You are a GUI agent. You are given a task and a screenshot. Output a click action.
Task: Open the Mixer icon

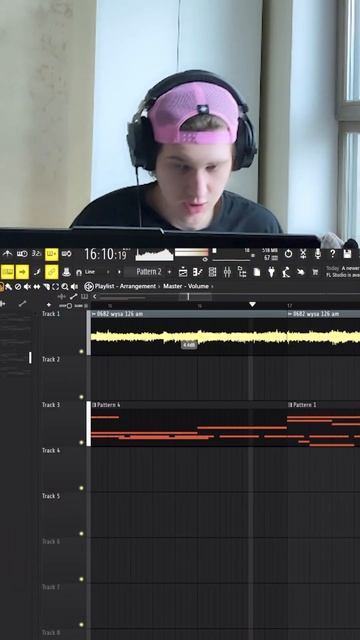[227, 272]
